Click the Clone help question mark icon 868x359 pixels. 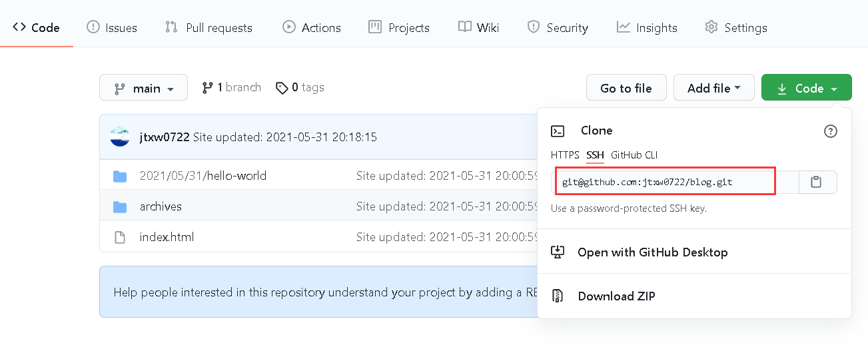(830, 131)
